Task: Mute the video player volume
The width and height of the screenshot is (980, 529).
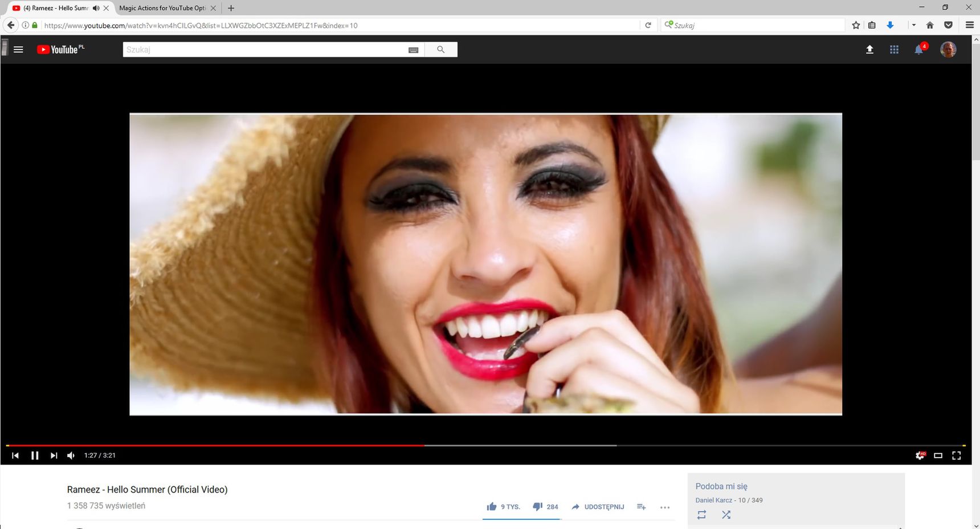Action: pos(71,455)
